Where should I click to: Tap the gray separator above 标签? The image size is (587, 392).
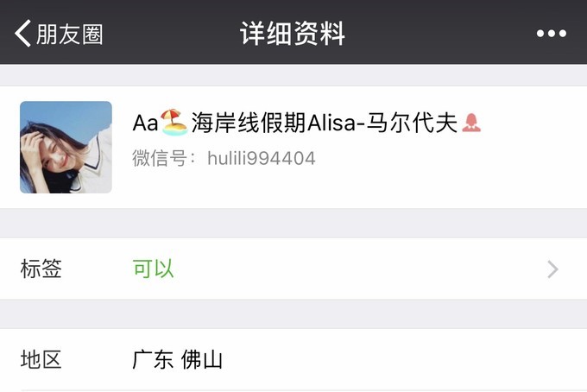(293, 223)
